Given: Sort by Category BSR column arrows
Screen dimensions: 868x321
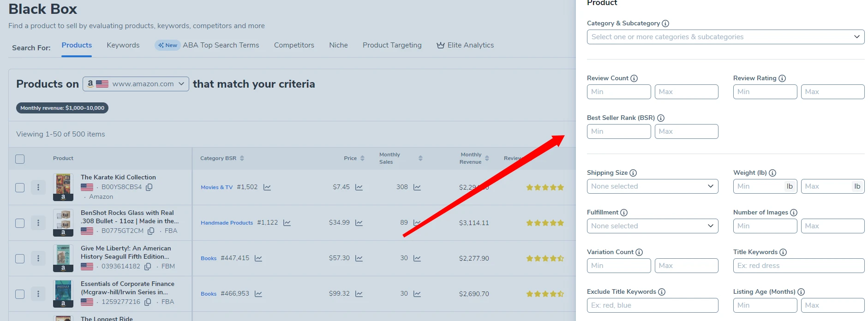Looking at the screenshot, I should (x=242, y=158).
